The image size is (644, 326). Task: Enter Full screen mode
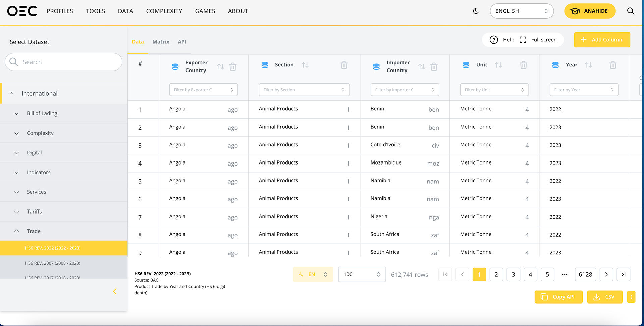(538, 40)
